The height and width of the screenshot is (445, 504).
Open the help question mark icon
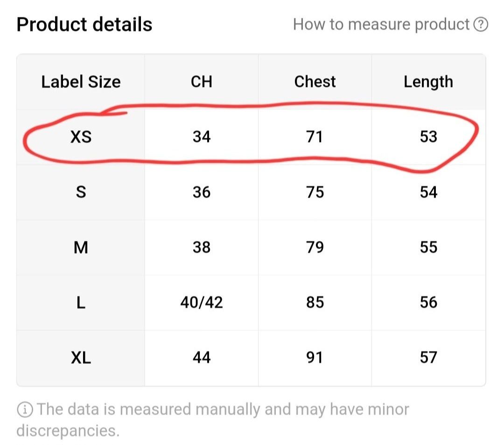(x=481, y=25)
